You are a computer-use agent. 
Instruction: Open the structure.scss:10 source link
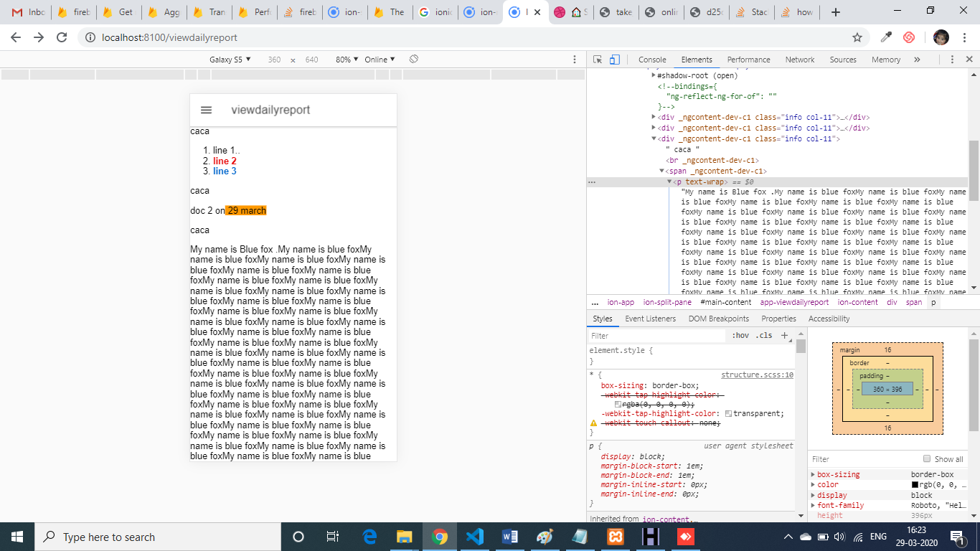coord(757,375)
